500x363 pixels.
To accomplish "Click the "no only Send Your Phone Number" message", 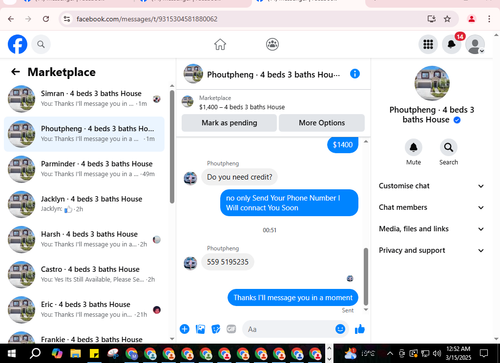I will tap(289, 203).
